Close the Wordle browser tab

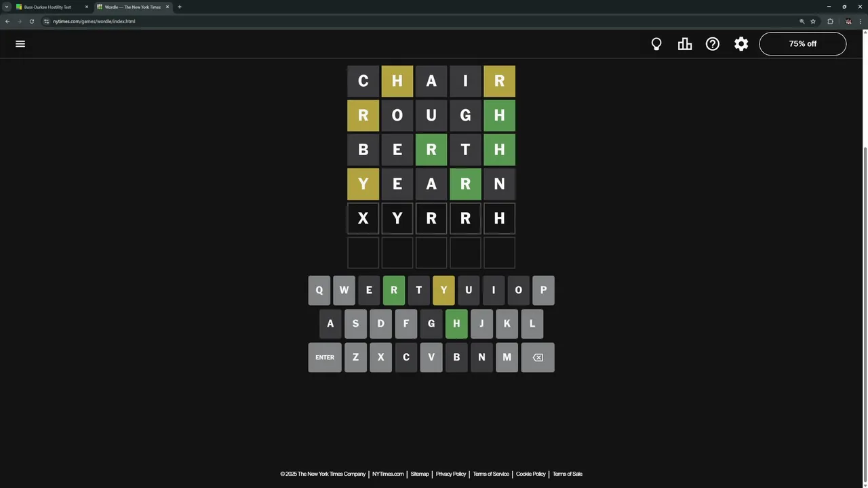[x=167, y=7]
